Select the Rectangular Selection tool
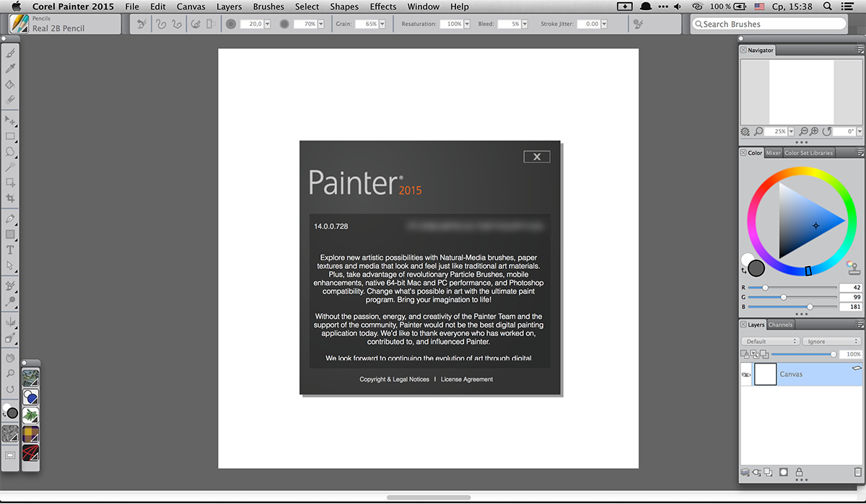866x504 pixels. click(x=10, y=136)
